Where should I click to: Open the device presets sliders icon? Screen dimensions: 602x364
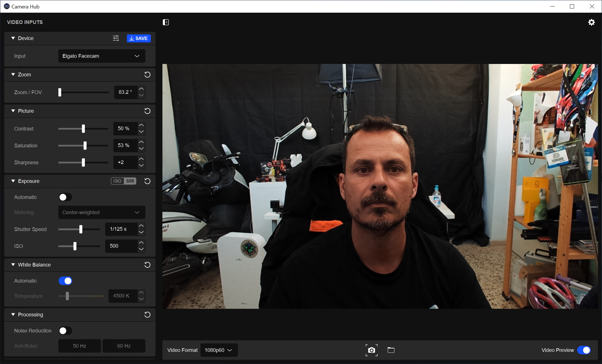click(116, 38)
